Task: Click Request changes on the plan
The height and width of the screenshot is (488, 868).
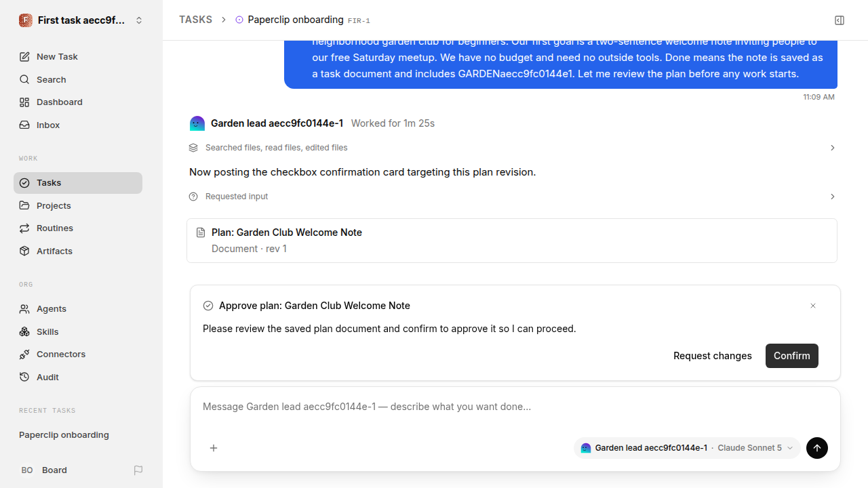Action: coord(712,356)
